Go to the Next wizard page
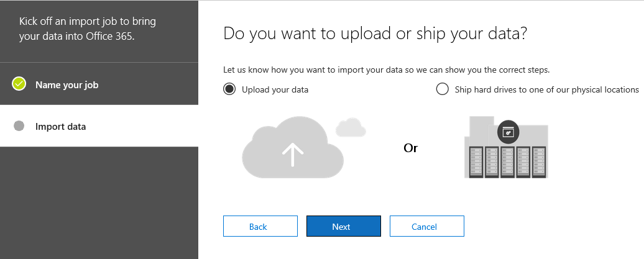644x259 pixels. 344,226
